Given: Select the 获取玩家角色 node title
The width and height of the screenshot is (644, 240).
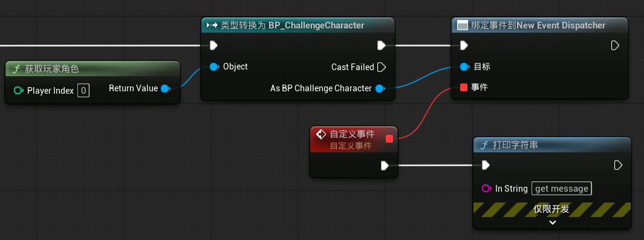Looking at the screenshot, I should (x=52, y=69).
